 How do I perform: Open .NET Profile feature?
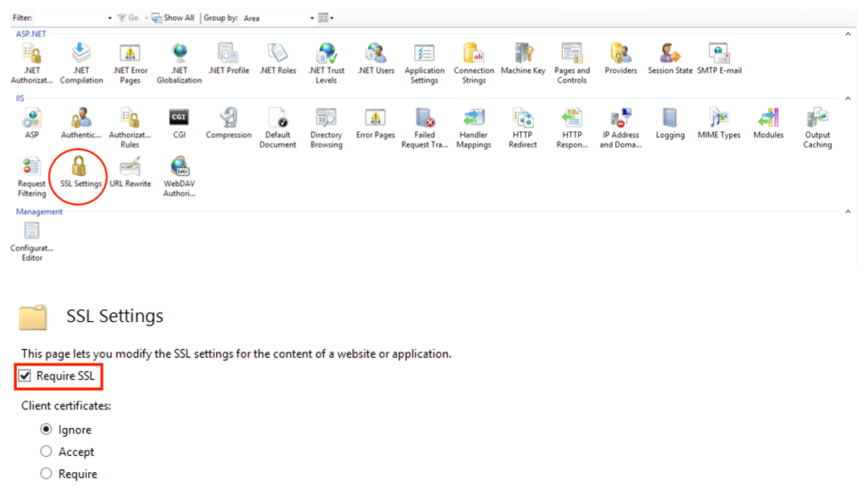[x=228, y=59]
